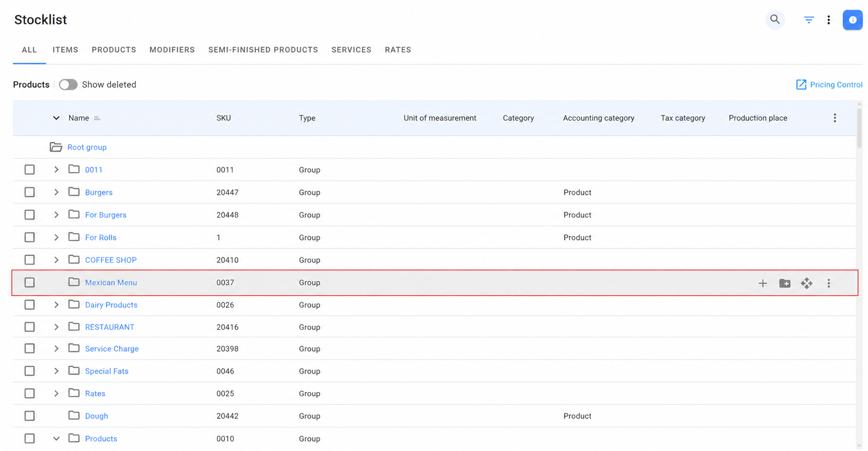The width and height of the screenshot is (868, 451).
Task: Expand the For Burgers group
Action: (56, 215)
